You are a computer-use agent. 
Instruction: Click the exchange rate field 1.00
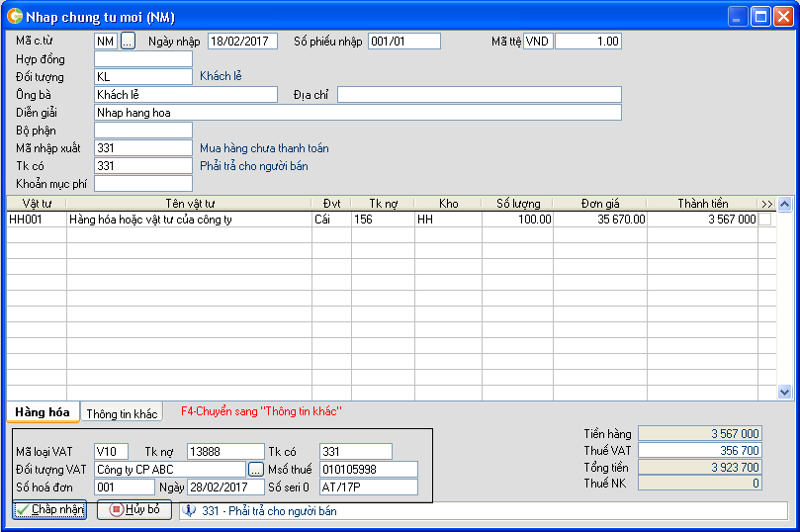[x=588, y=41]
